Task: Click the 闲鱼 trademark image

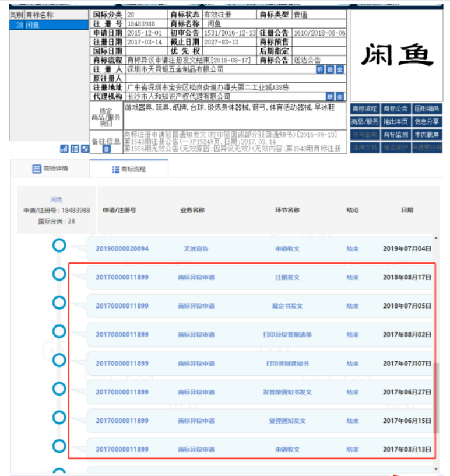Action: [x=396, y=55]
